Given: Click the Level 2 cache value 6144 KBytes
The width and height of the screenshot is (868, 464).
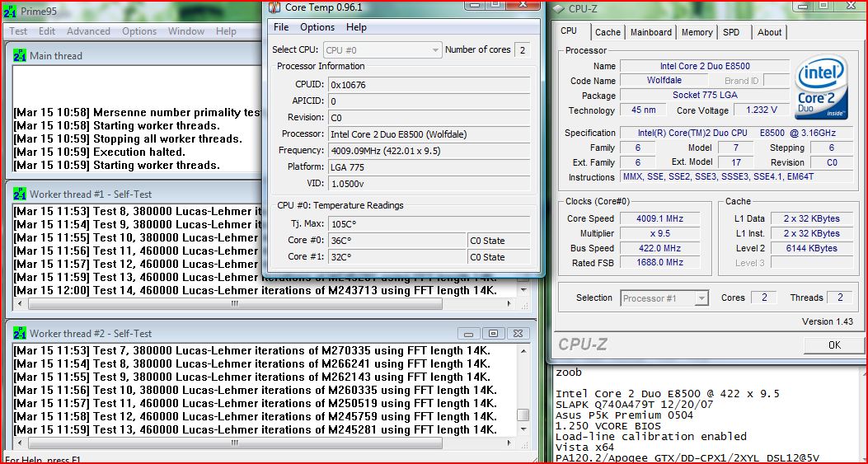Looking at the screenshot, I should [x=812, y=248].
